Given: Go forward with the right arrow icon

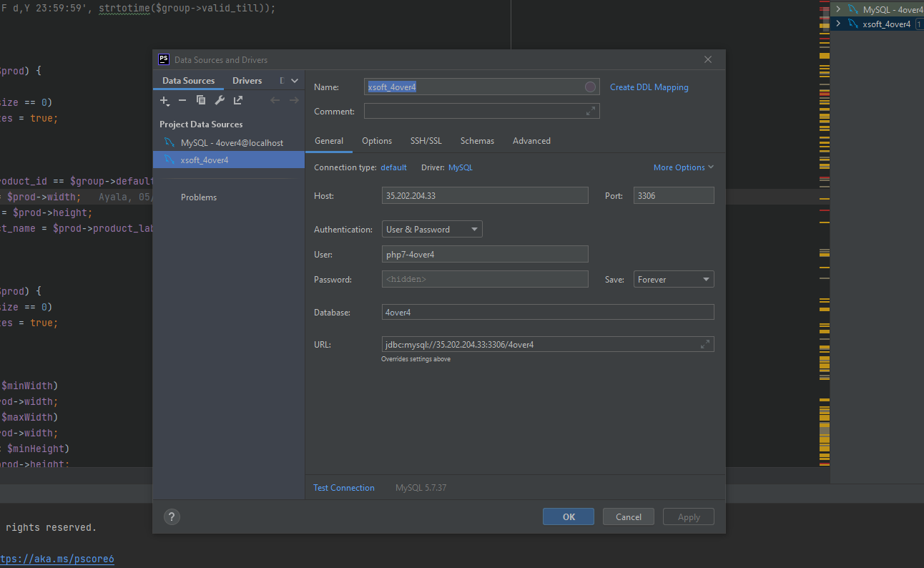Looking at the screenshot, I should [294, 101].
